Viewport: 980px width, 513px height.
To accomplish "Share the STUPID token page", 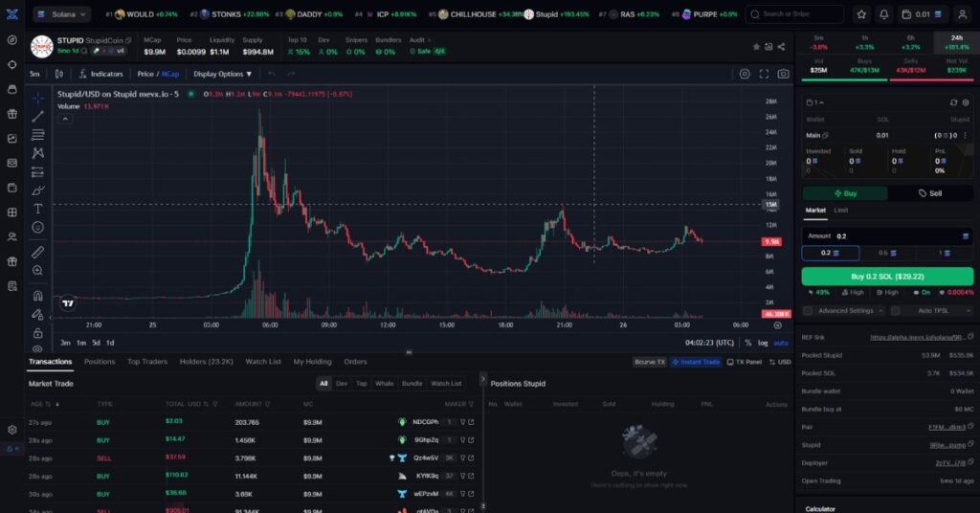I will pyautogui.click(x=781, y=47).
